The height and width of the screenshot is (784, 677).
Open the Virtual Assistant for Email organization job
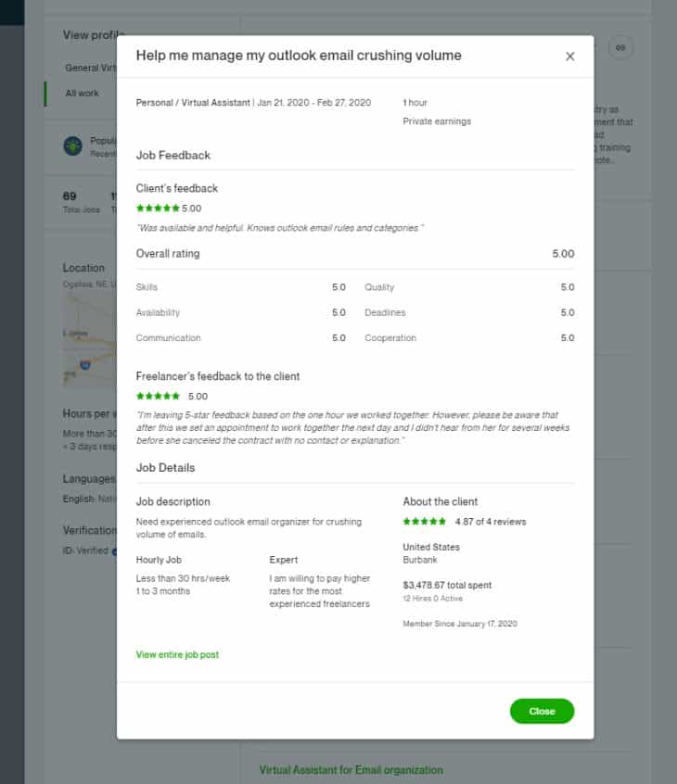(x=351, y=770)
